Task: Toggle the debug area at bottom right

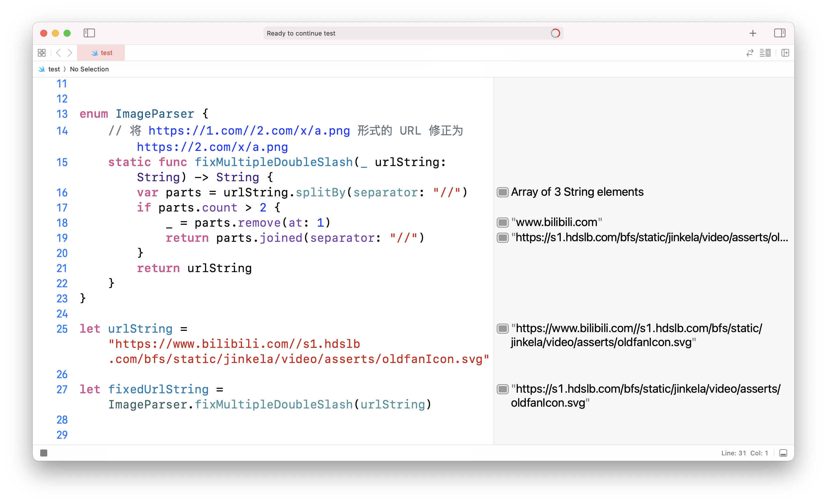Action: [783, 453]
